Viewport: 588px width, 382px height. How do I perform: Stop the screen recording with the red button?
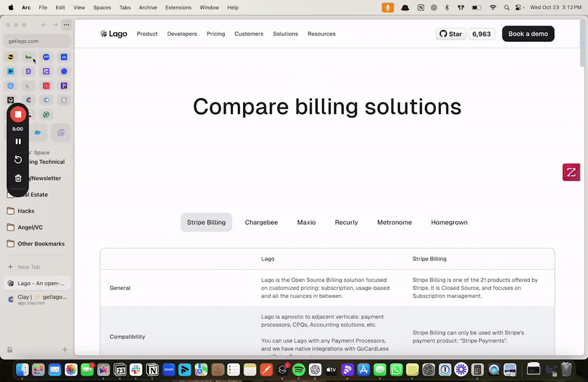[18, 114]
